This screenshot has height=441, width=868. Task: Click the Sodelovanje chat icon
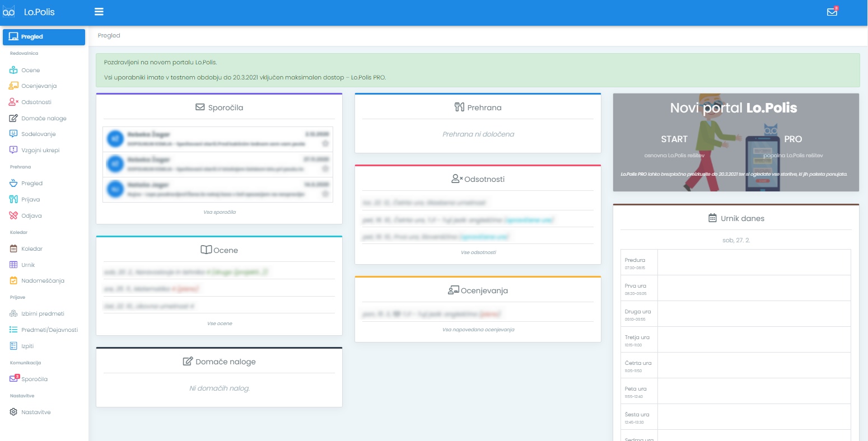(13, 134)
